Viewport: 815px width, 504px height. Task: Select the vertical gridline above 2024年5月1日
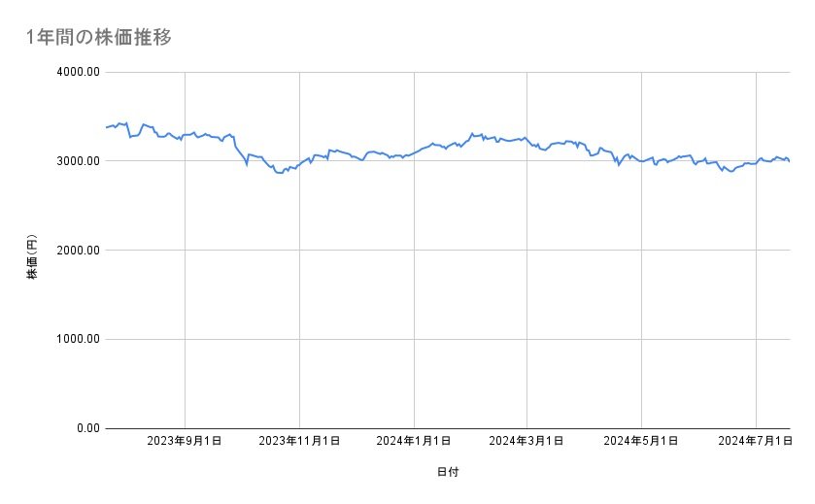point(641,291)
